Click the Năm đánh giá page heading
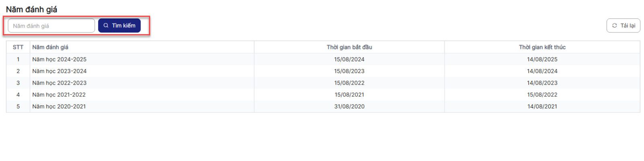The width and height of the screenshot is (644, 161). [31, 9]
